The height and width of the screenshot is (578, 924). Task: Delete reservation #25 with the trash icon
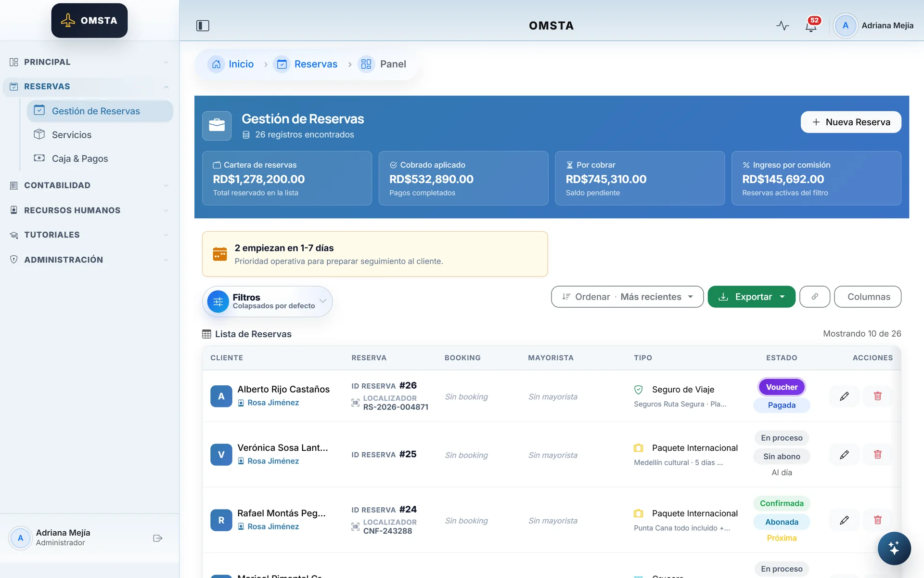(x=877, y=454)
